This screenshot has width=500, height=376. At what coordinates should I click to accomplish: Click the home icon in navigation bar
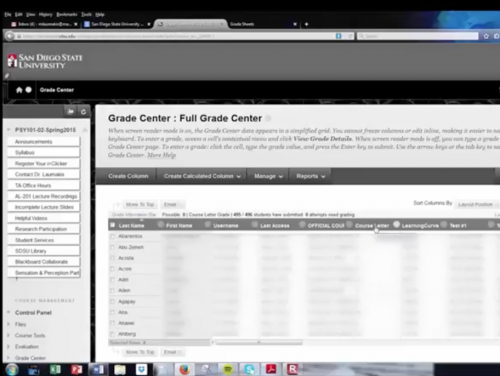tap(19, 90)
